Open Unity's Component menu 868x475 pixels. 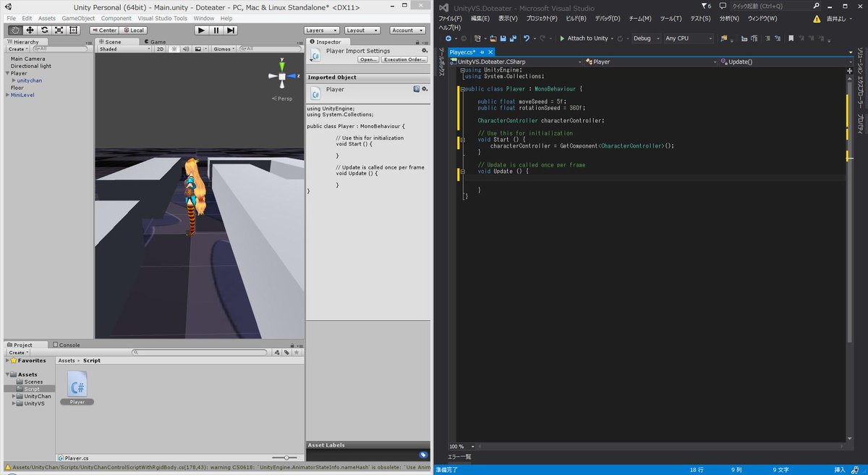pyautogui.click(x=116, y=18)
